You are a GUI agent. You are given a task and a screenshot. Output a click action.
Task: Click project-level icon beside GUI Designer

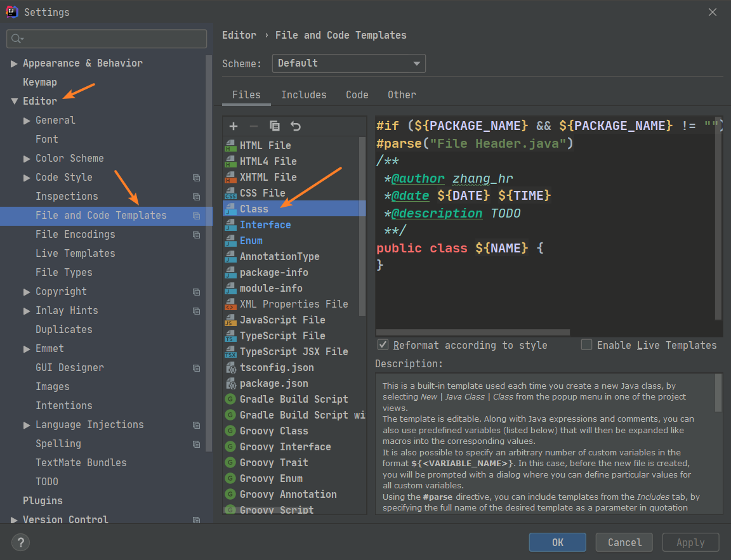[196, 368]
